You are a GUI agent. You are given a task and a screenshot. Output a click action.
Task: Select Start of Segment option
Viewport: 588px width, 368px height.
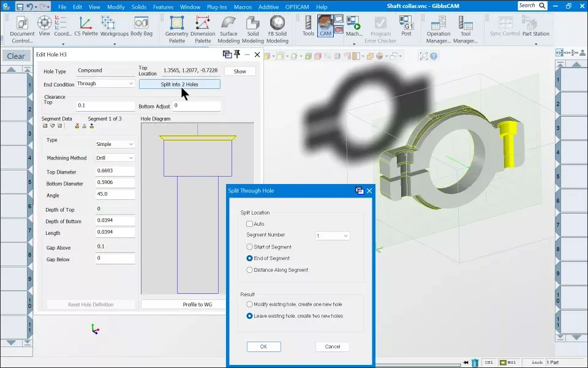(x=249, y=247)
